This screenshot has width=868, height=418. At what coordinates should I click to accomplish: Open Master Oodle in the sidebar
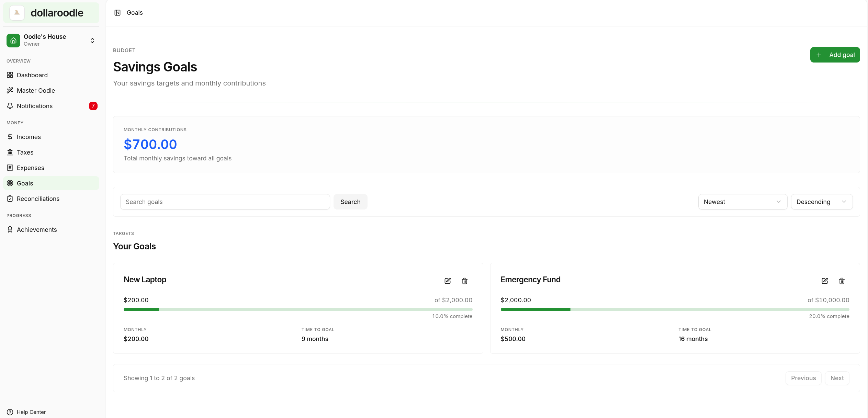click(x=36, y=91)
